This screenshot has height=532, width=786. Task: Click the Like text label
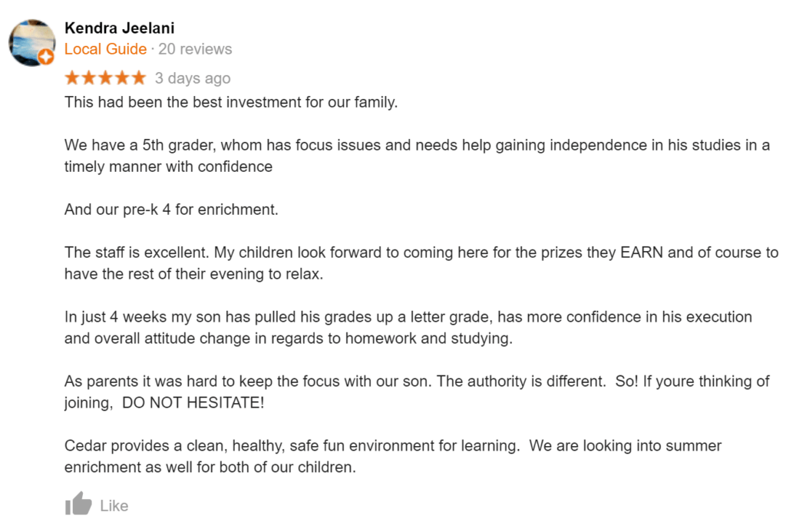click(114, 505)
